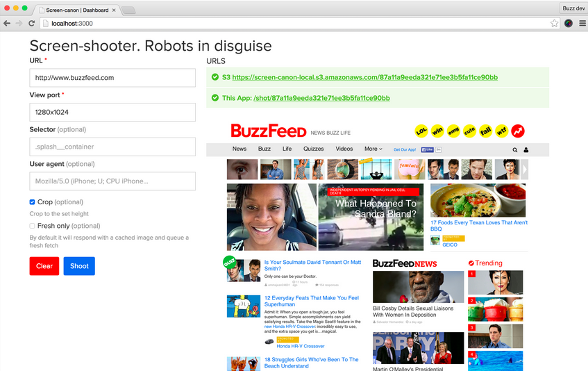Click the Sandra Bland smiling photo
Image resolution: width=588 pixels, height=371 pixels.
[272, 217]
